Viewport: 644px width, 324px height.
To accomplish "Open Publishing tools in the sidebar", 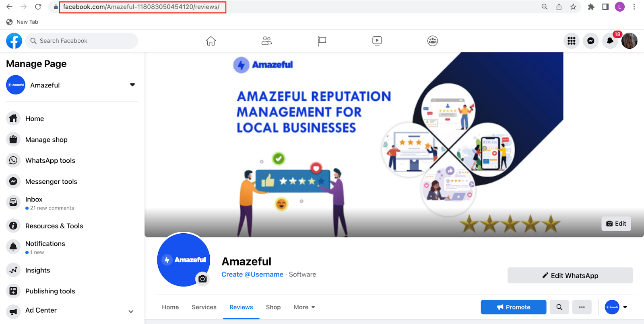I will (x=72, y=291).
